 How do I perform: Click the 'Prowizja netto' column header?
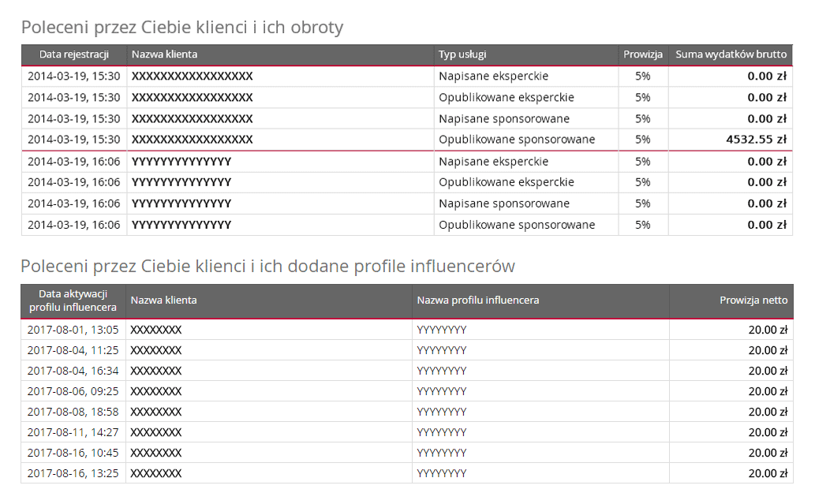[x=753, y=301]
